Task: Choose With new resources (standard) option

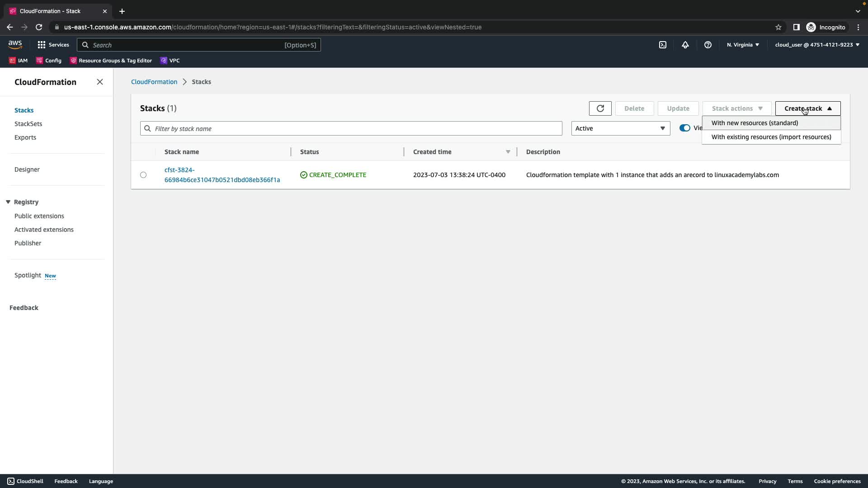Action: click(x=755, y=123)
